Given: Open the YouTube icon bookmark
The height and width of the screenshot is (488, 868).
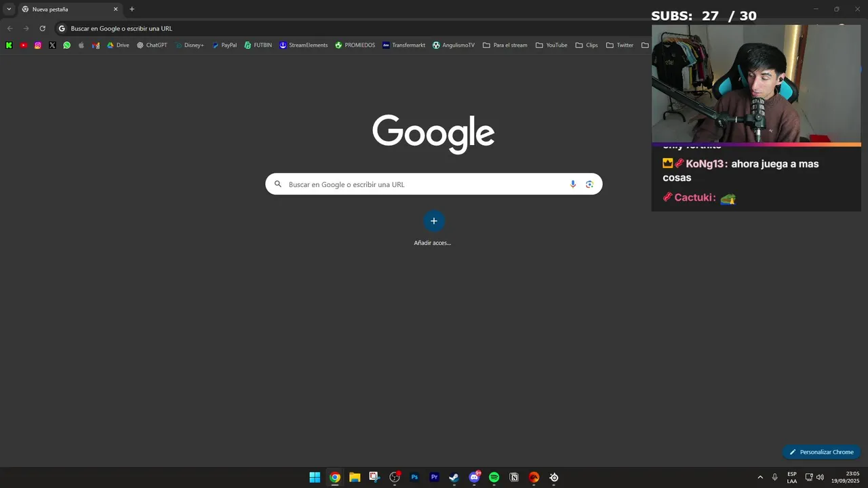Looking at the screenshot, I should coord(24,45).
